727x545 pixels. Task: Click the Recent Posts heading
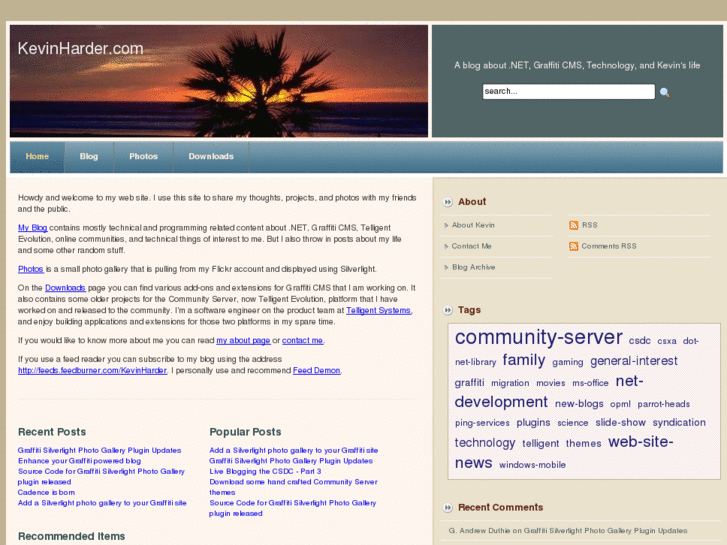(x=52, y=432)
